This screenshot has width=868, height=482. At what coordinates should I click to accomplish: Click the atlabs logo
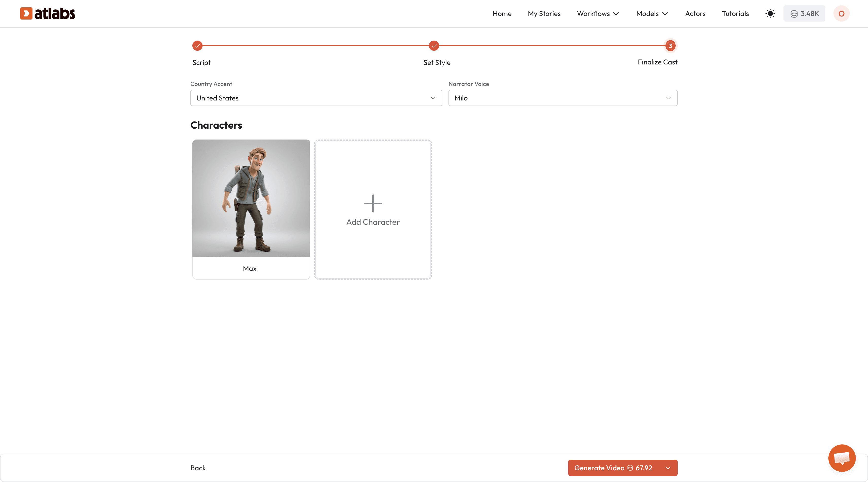point(47,13)
